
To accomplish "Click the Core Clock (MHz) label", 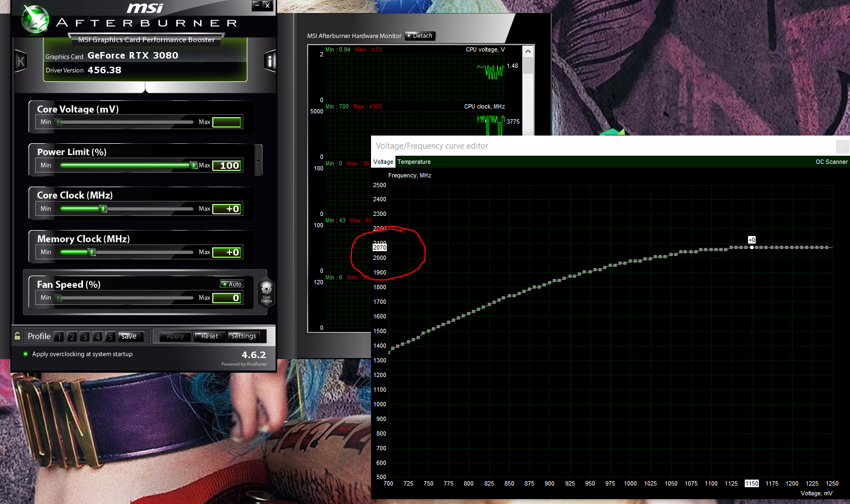I will (x=75, y=195).
